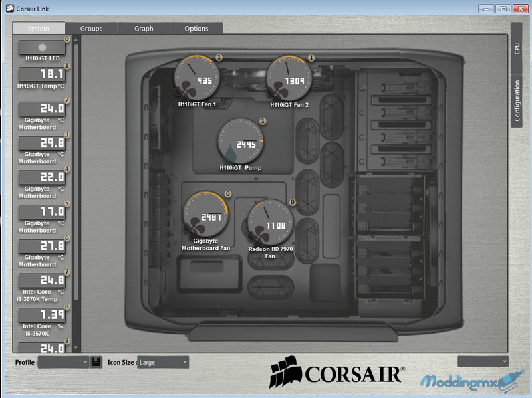Open the vertical Configuration side tab
Image resolution: width=532 pixels, height=398 pixels.
[x=517, y=101]
